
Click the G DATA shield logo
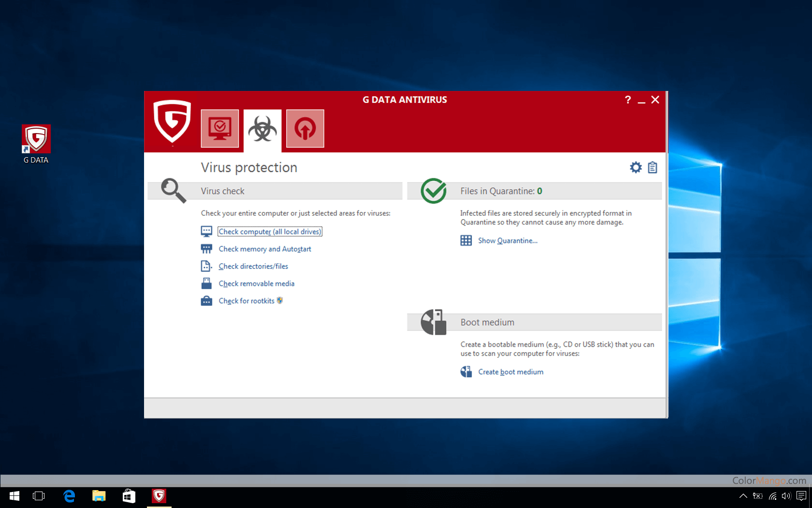point(172,121)
